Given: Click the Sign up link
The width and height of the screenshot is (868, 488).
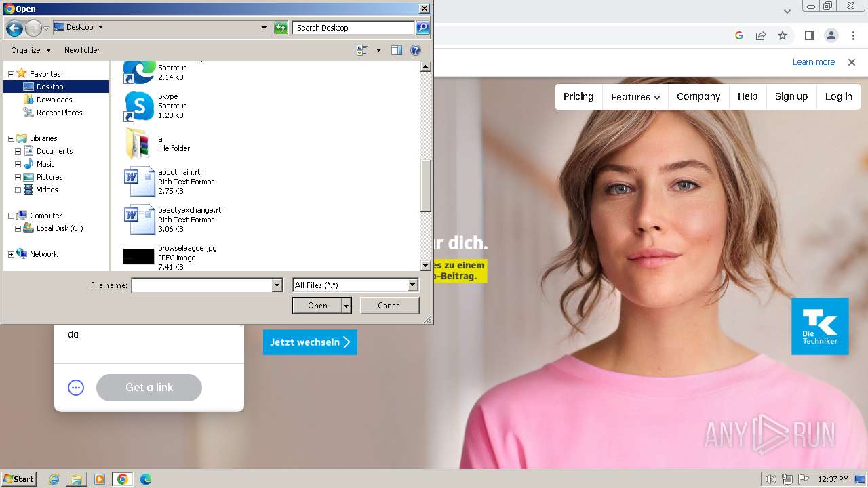Looking at the screenshot, I should coord(791,96).
